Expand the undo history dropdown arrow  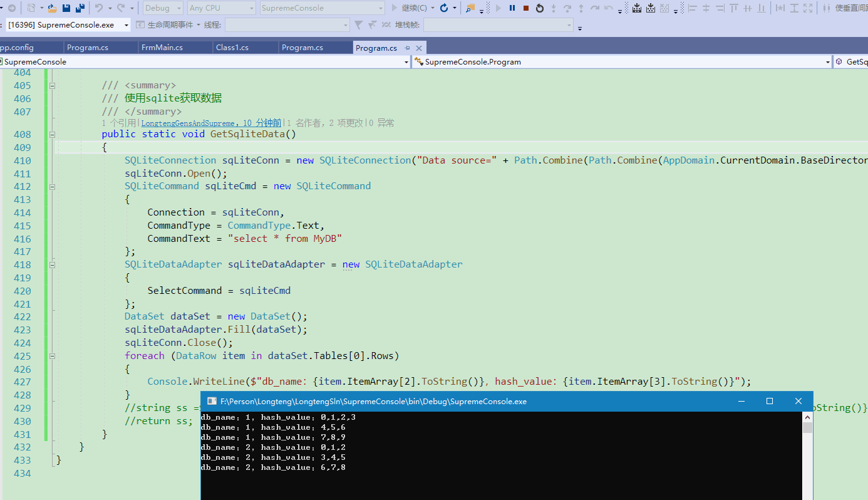coord(109,8)
